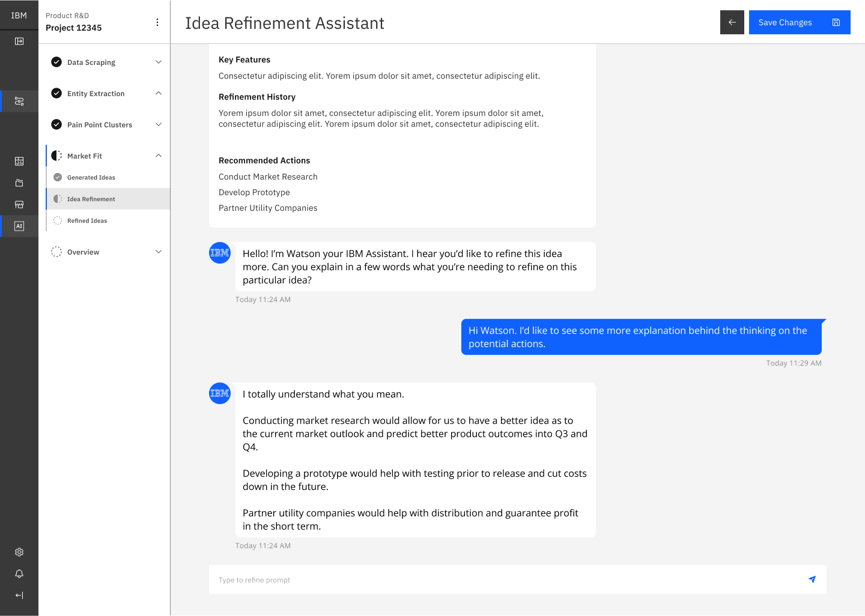Image resolution: width=865 pixels, height=616 pixels.
Task: Open the AI tools panel in sidebar
Action: pos(19,226)
